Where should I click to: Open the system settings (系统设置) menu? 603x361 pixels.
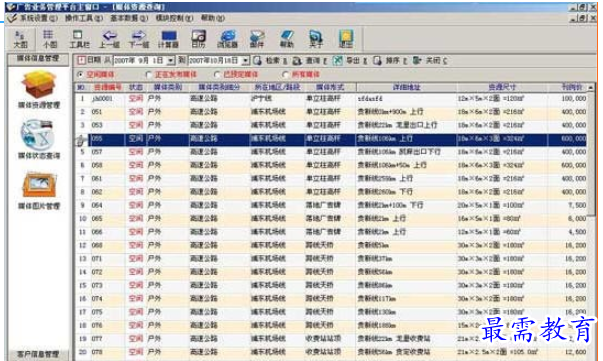(x=38, y=18)
